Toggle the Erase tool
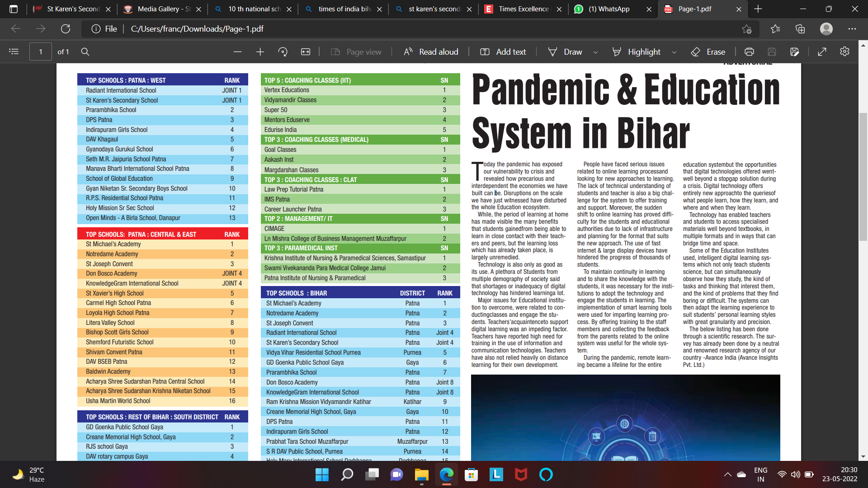 click(708, 52)
